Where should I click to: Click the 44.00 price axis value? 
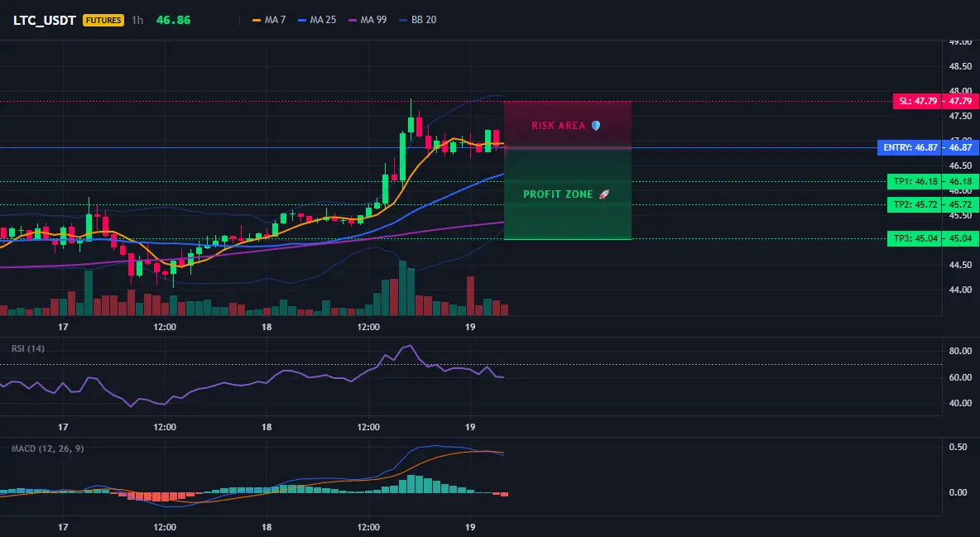960,290
